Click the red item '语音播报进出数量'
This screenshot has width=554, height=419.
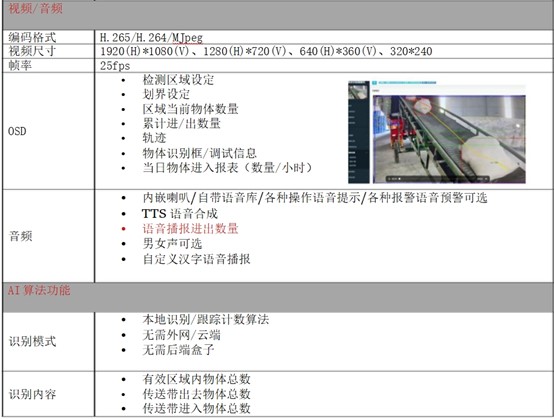(190, 229)
